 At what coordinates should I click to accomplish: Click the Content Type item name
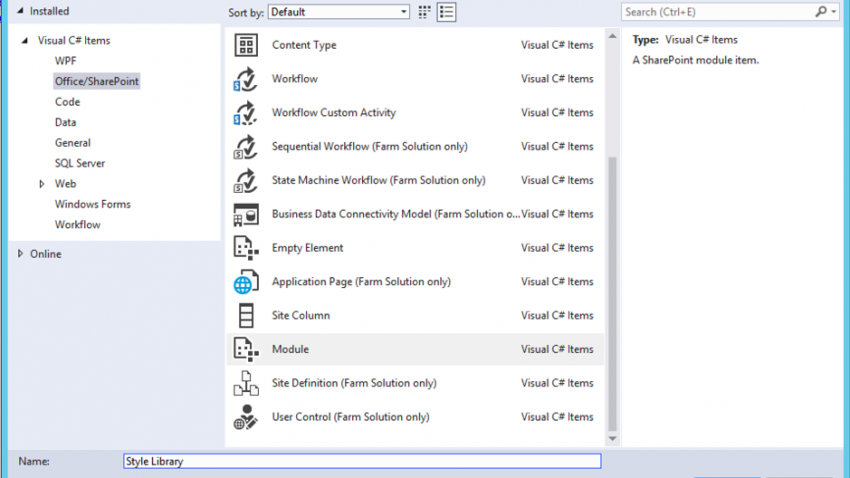304,45
